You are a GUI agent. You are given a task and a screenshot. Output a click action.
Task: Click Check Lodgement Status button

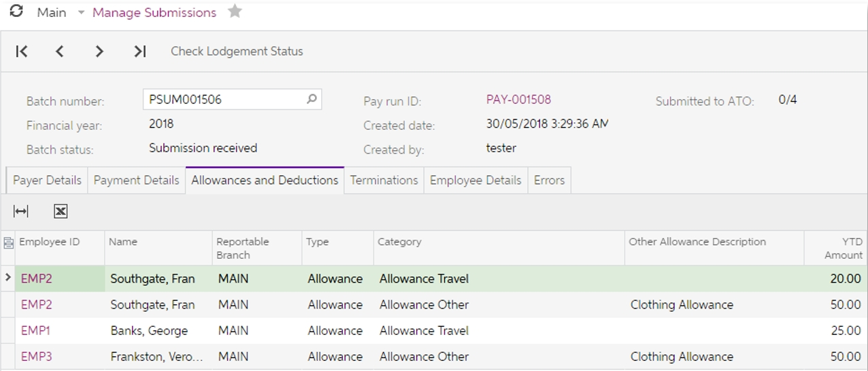coord(237,52)
